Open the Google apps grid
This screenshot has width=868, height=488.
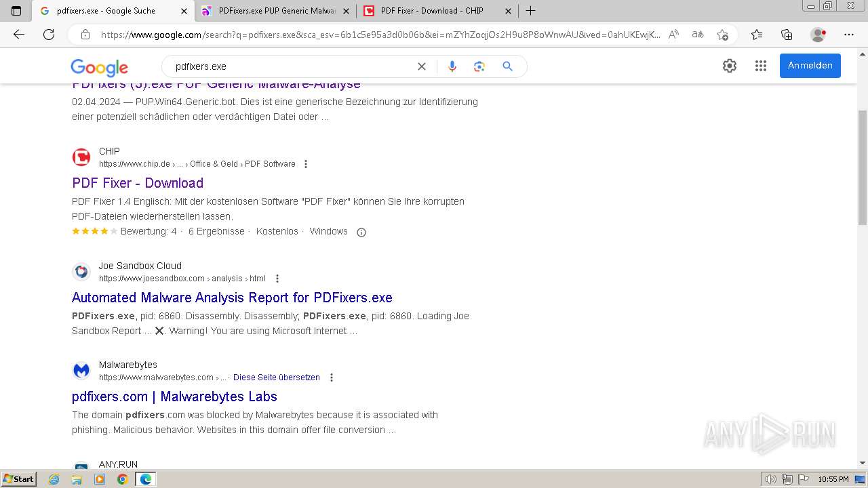[x=761, y=66]
